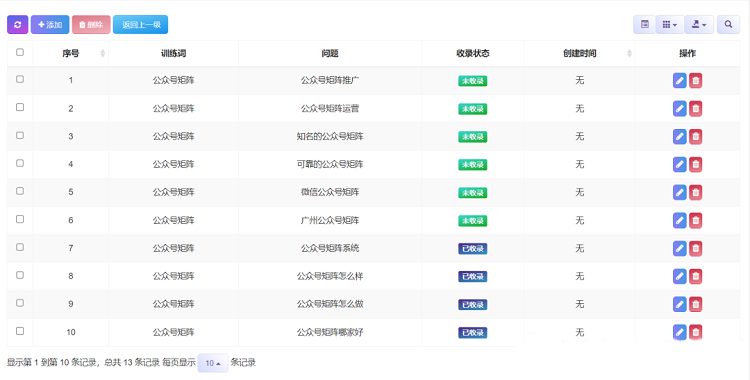Tick the checkbox for row 8

tap(20, 275)
